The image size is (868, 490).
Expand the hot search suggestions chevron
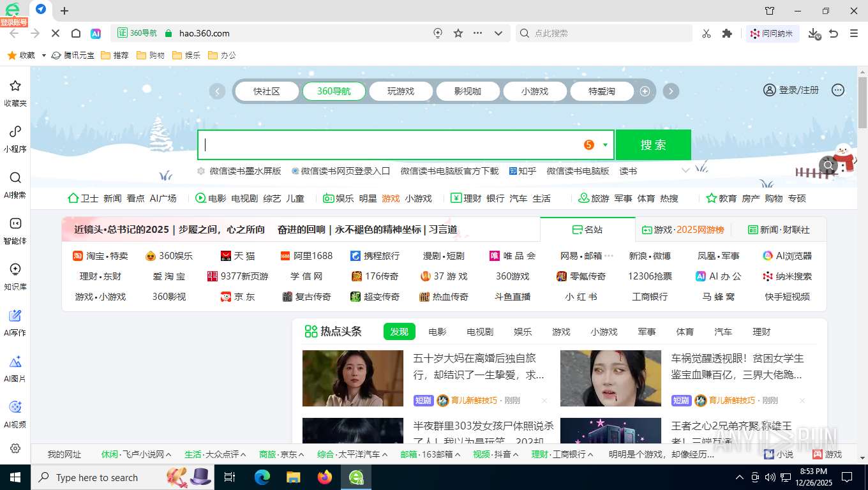point(685,170)
